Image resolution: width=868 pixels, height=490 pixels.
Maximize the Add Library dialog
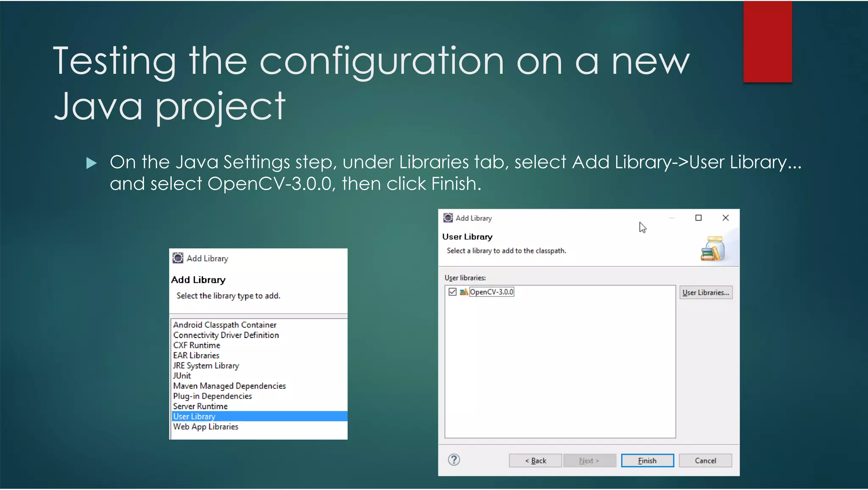click(698, 218)
